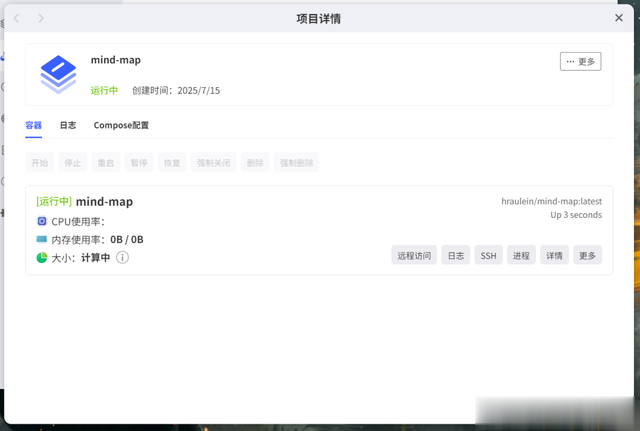Image resolution: width=640 pixels, height=431 pixels.
Task: Open the Compose配置 tab
Action: coord(121,125)
